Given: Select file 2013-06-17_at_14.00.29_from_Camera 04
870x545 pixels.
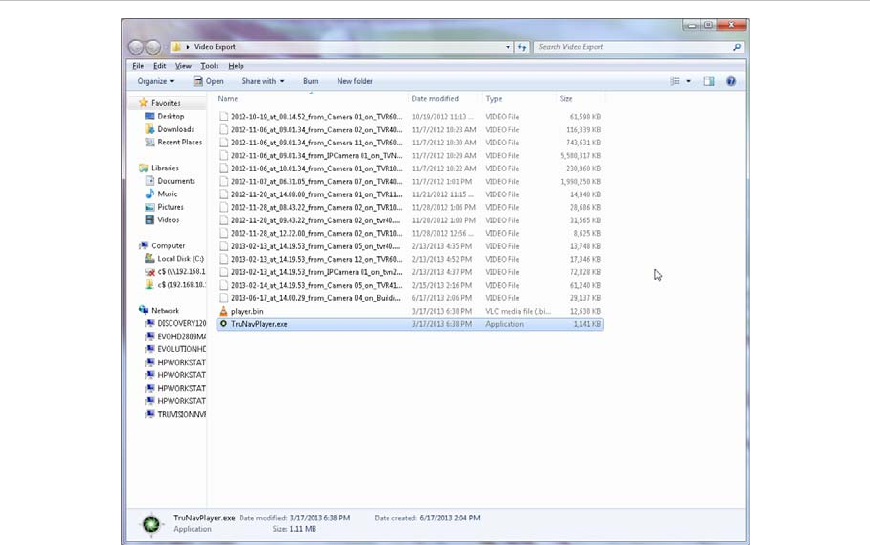Looking at the screenshot, I should coord(316,298).
